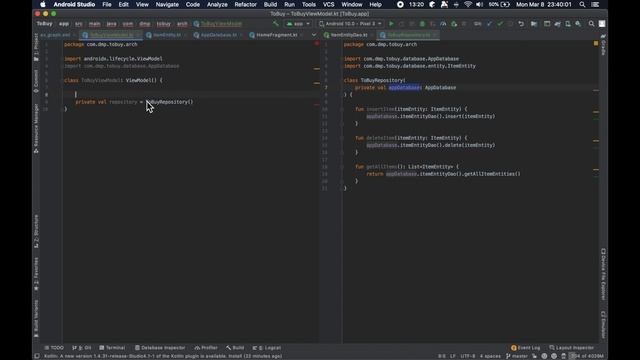The image size is (640, 360).
Task: Click the yellow warning indicator in right editor
Action: click(x=596, y=43)
